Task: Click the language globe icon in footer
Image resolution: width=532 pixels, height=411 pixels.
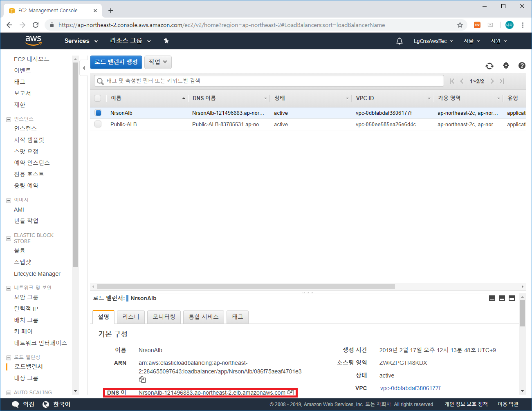Action: 46,404
